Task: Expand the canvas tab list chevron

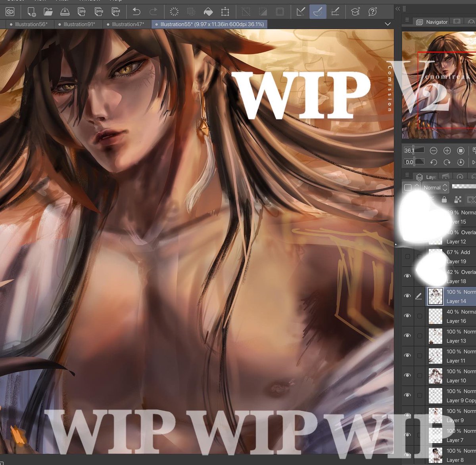Action: pos(388,24)
